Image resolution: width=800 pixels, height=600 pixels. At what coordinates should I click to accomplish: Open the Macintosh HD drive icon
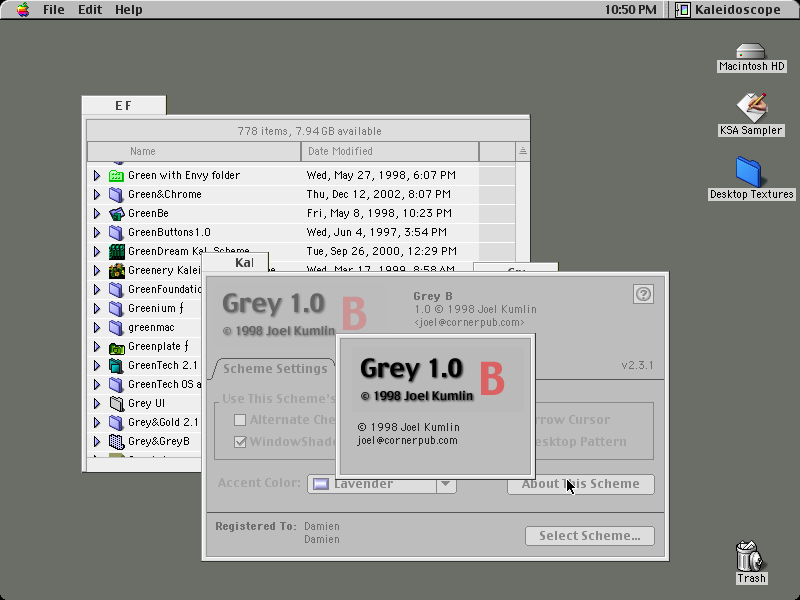tap(751, 52)
